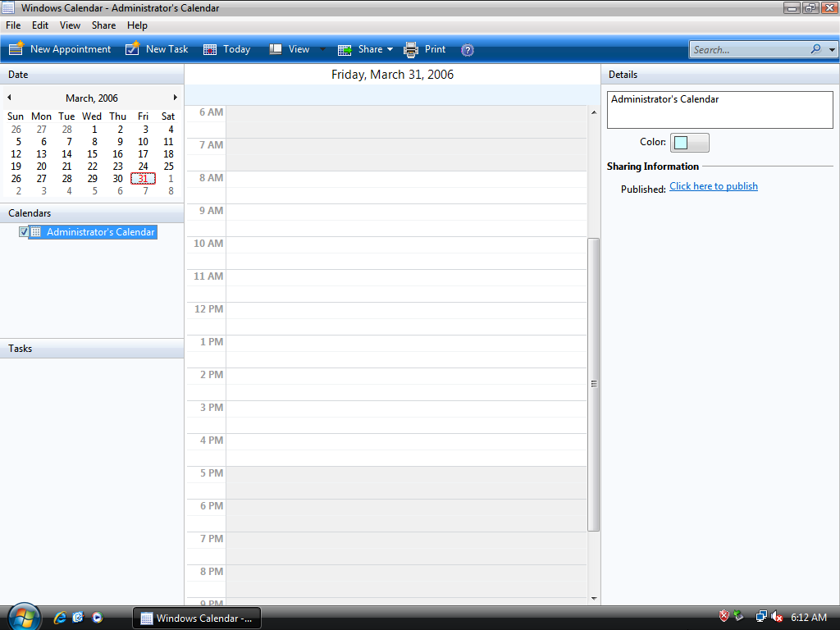The image size is (840, 630).
Task: Click the Windows Calendar taskbar button
Action: [197, 618]
